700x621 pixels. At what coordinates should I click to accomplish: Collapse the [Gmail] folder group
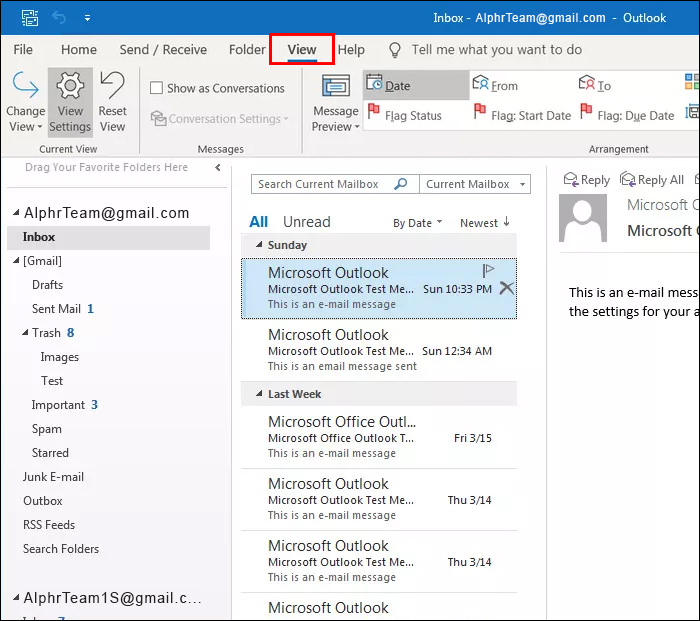[16, 260]
